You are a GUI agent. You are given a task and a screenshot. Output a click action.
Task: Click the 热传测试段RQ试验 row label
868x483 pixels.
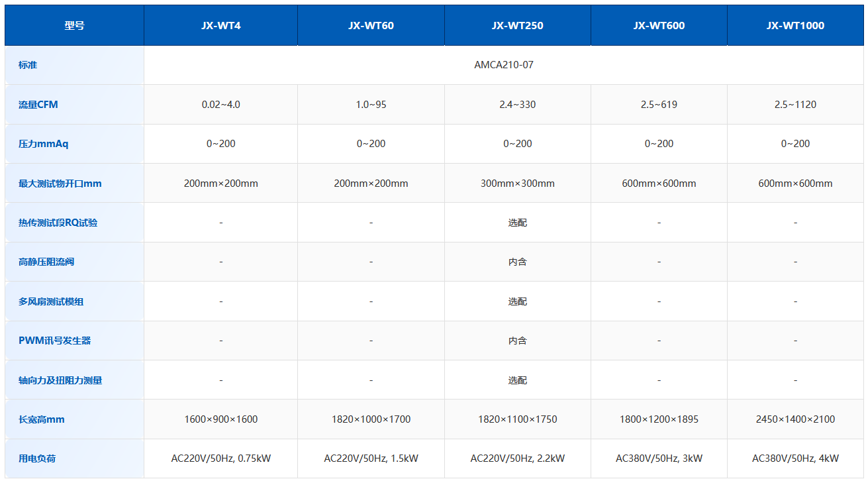[x=58, y=223]
